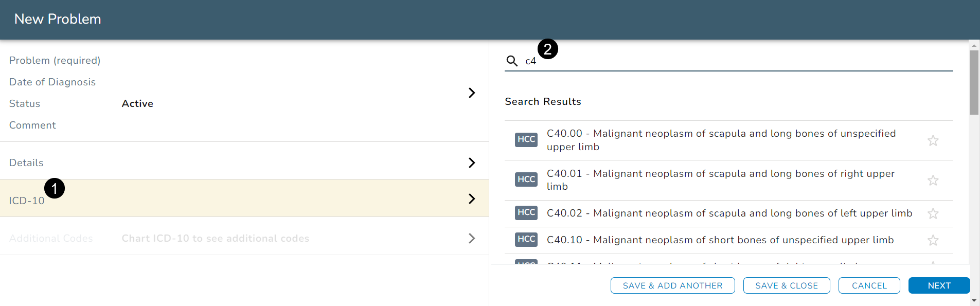Mark C40.10 as favorite with star
The image size is (980, 306).
point(933,240)
